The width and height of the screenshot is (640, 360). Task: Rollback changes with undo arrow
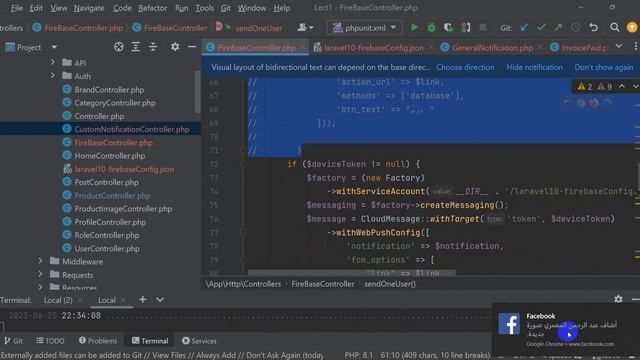pyautogui.click(x=593, y=28)
